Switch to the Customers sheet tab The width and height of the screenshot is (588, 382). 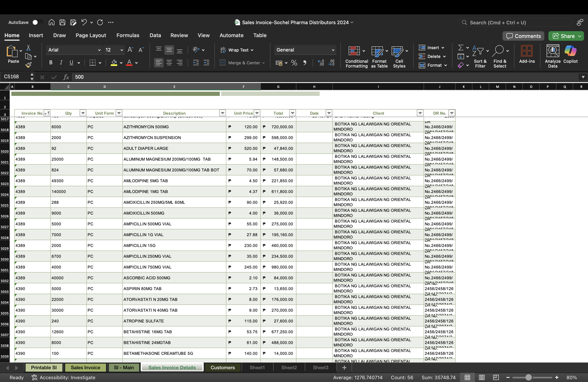pos(223,367)
